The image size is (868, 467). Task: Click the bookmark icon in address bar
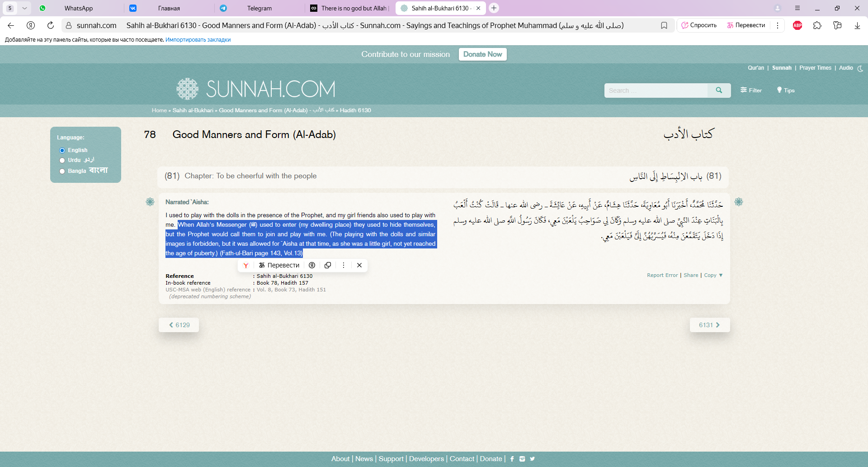[664, 25]
